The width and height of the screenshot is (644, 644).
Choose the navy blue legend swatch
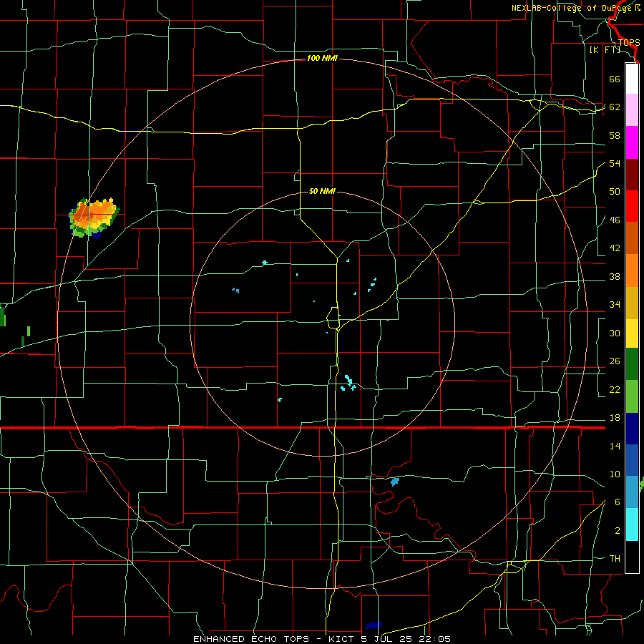point(632,429)
